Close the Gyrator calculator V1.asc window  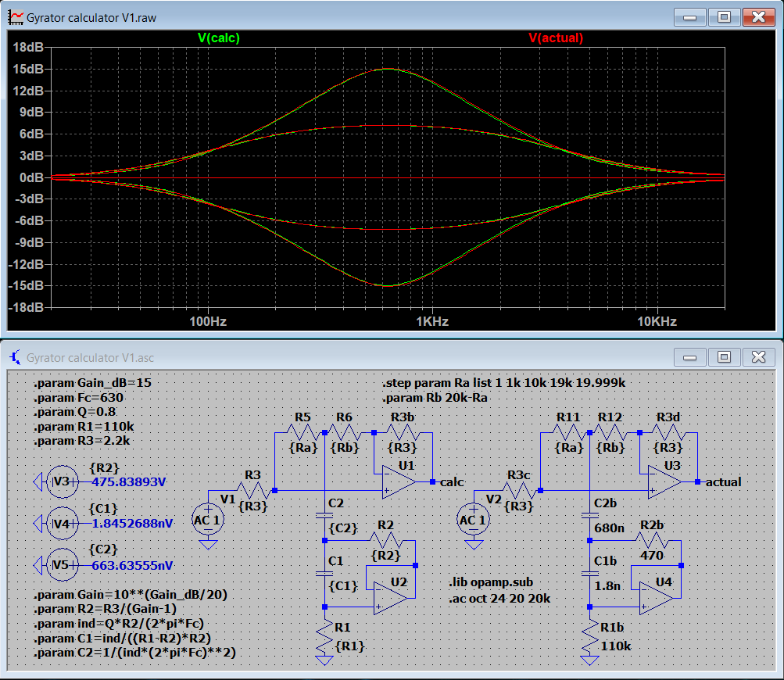click(758, 357)
